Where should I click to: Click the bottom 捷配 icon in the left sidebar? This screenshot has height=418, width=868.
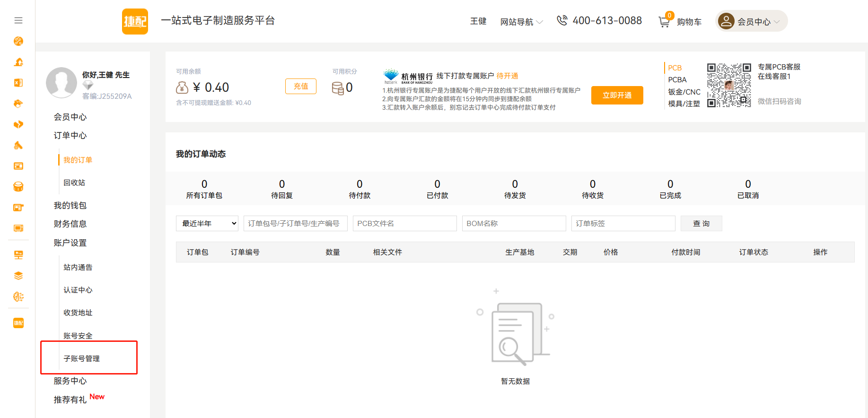coord(18,323)
